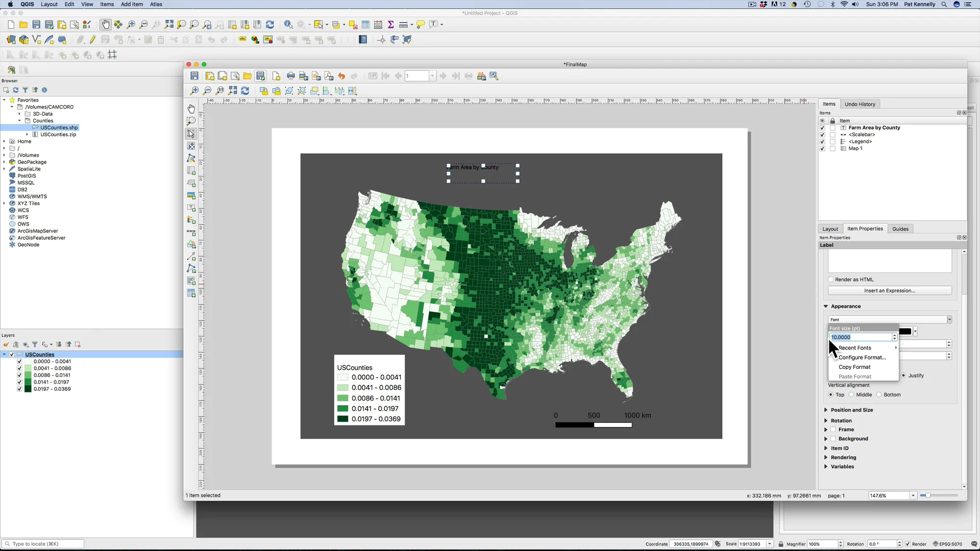Activate Select/Move Item tool

pos(191,134)
